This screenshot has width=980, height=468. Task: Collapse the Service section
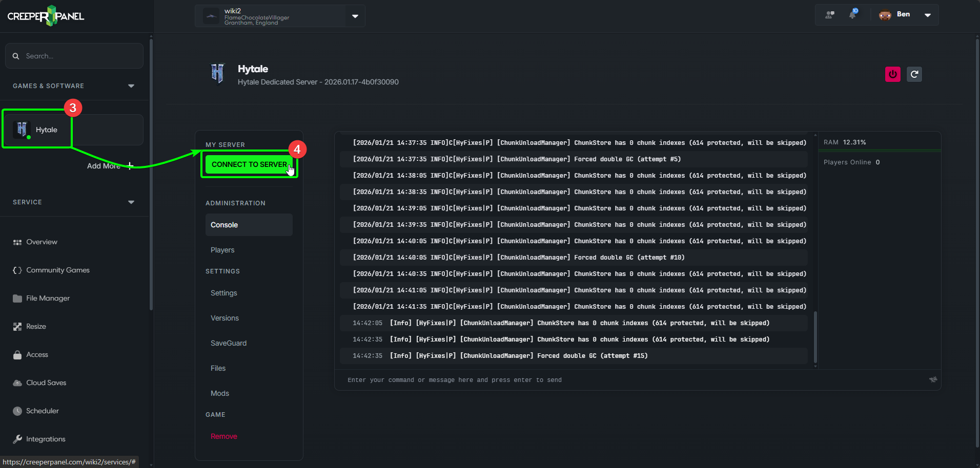coord(131,202)
